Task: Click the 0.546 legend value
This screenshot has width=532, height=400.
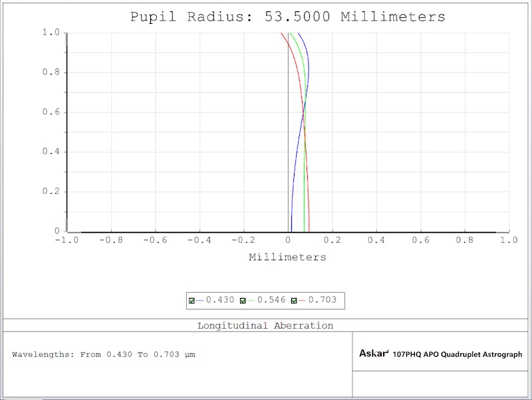Action: [271, 300]
